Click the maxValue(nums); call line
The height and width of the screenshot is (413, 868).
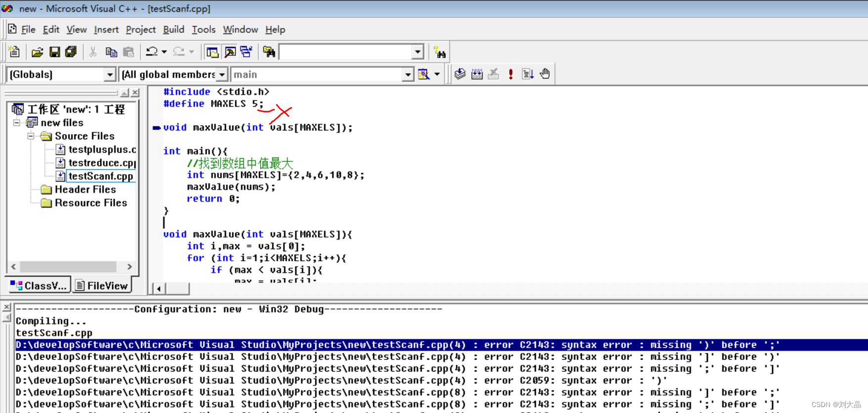point(231,187)
